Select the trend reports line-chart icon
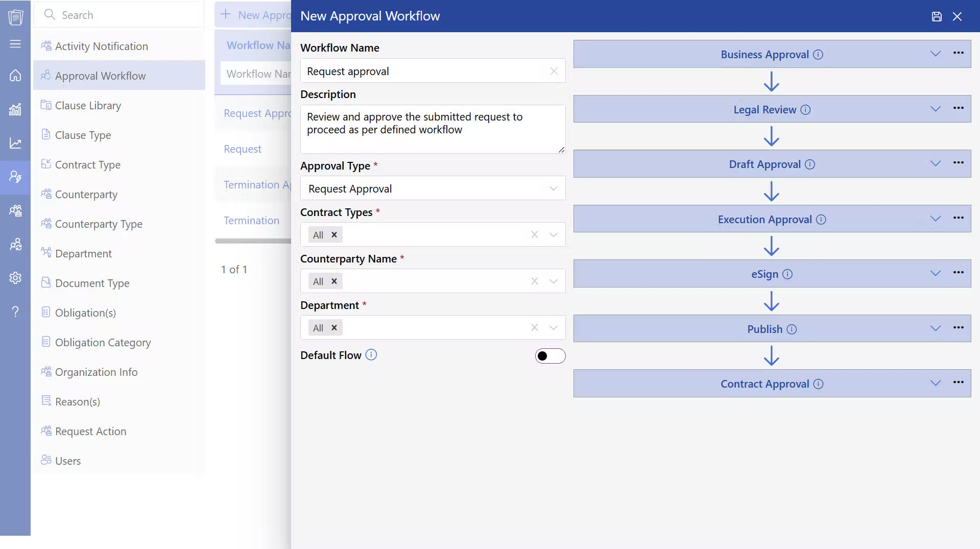 [15, 144]
